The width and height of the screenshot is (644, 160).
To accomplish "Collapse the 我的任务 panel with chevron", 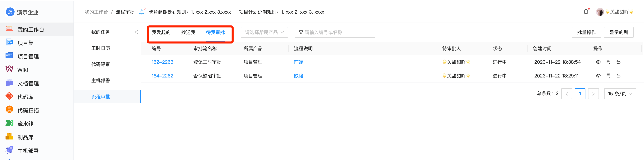I will point(136,32).
